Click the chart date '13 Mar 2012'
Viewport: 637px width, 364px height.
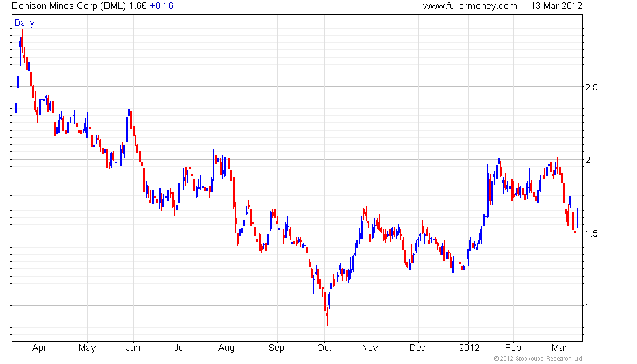(556, 6)
